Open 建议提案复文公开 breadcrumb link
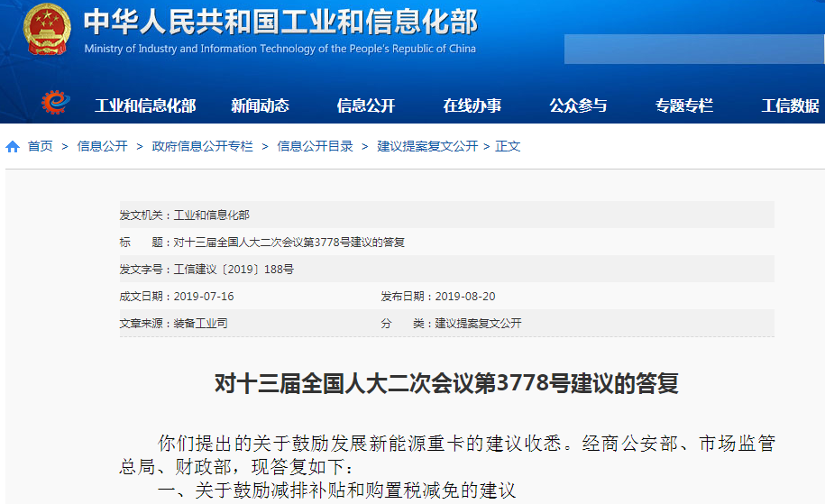The width and height of the screenshot is (825, 504). point(427,146)
